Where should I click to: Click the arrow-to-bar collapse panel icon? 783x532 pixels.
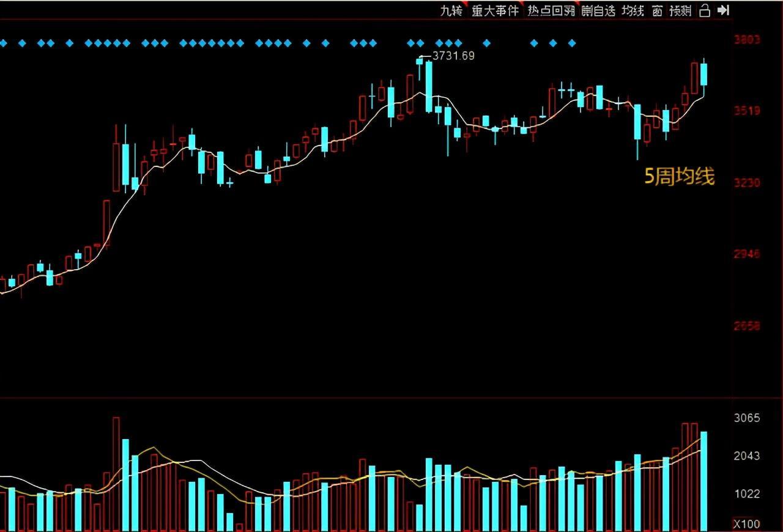click(x=724, y=10)
